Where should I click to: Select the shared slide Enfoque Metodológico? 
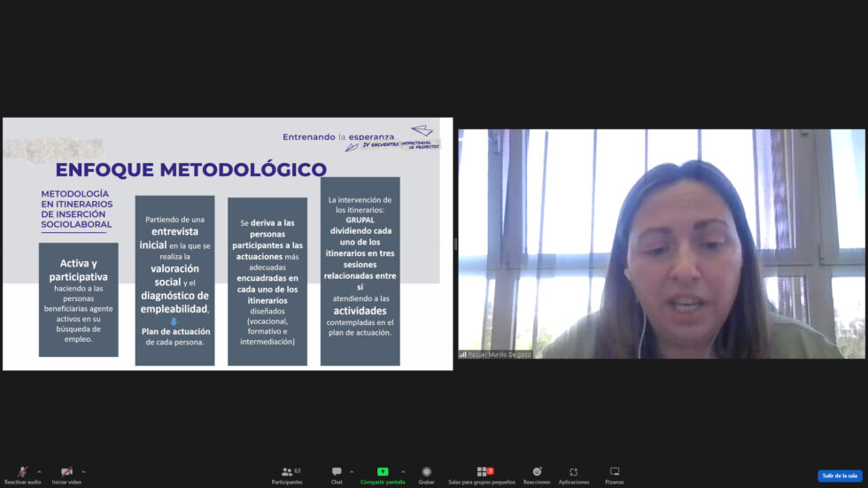click(228, 244)
